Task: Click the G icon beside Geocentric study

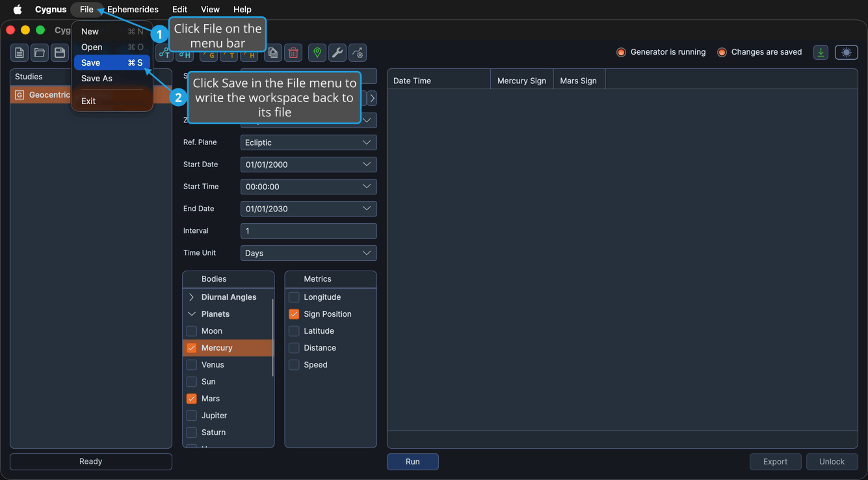Action: click(x=20, y=95)
